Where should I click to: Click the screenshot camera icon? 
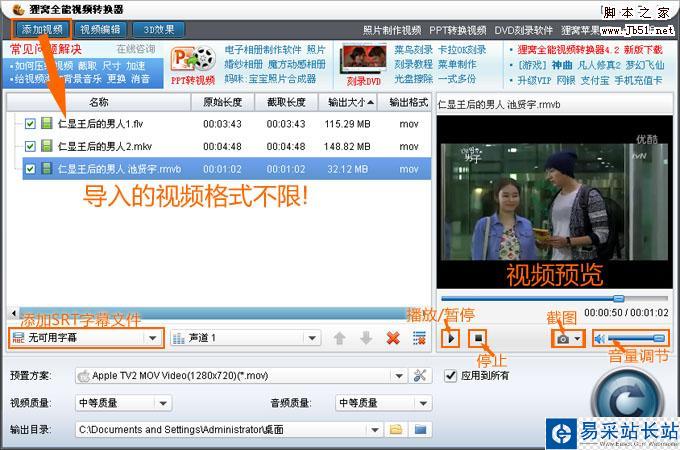tap(563, 339)
